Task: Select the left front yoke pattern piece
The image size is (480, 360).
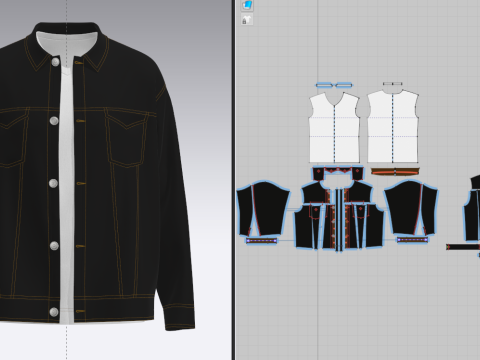Action: (x=315, y=193)
